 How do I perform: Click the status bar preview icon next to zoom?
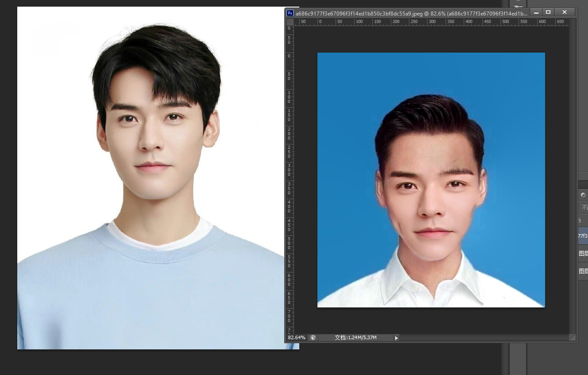(313, 337)
